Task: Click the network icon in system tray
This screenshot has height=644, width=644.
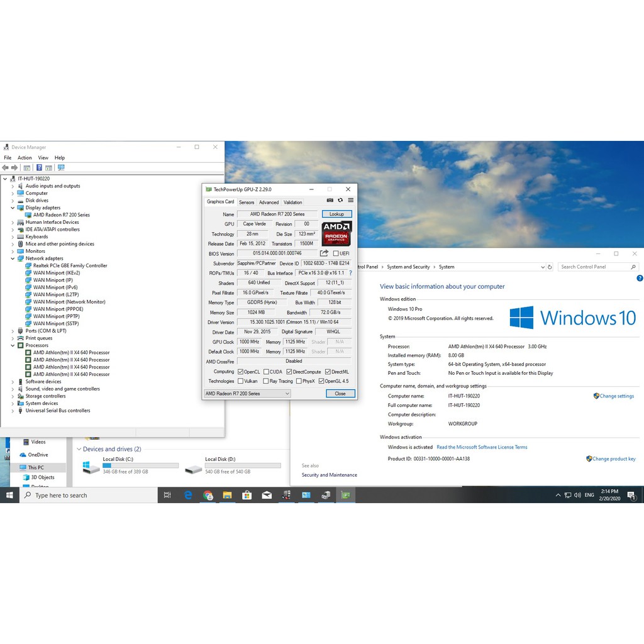Action: pos(568,495)
